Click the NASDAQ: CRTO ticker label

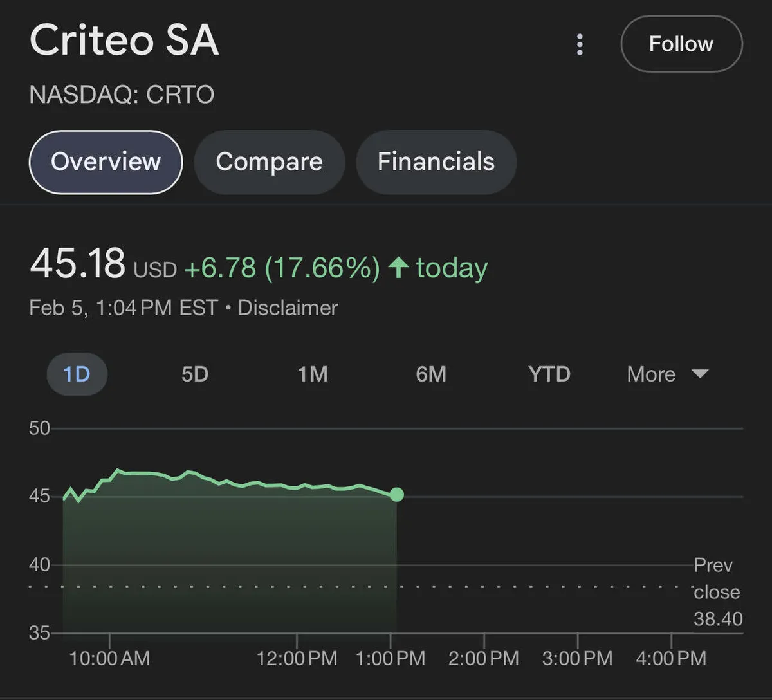coord(122,95)
